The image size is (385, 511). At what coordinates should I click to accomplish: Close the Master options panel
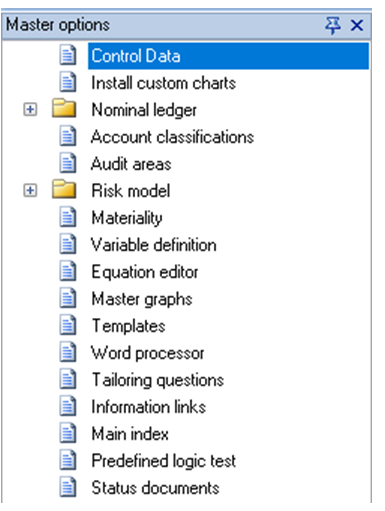tap(357, 25)
